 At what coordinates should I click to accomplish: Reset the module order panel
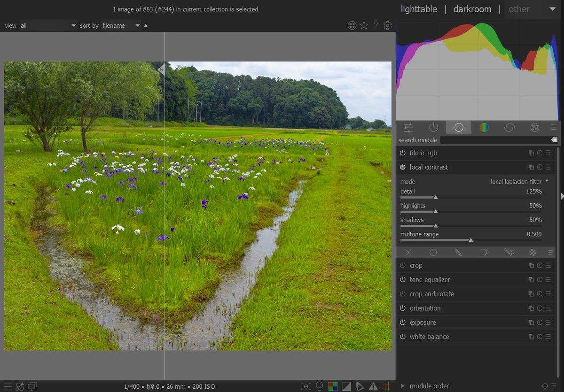545,386
